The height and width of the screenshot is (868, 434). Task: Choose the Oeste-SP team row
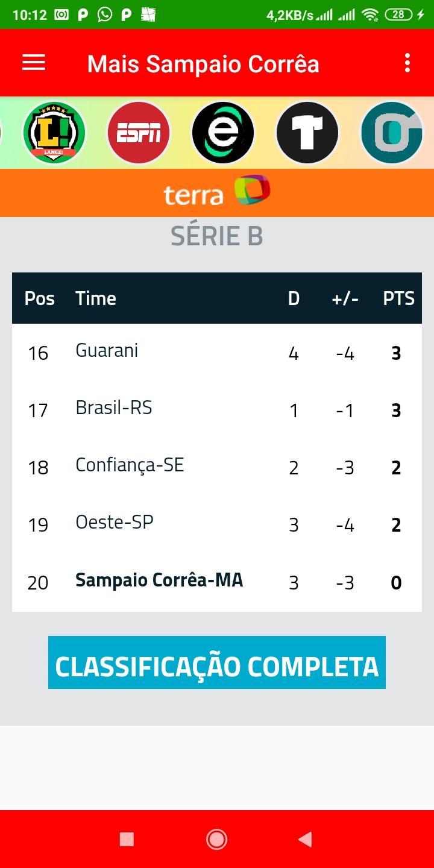[x=217, y=524]
